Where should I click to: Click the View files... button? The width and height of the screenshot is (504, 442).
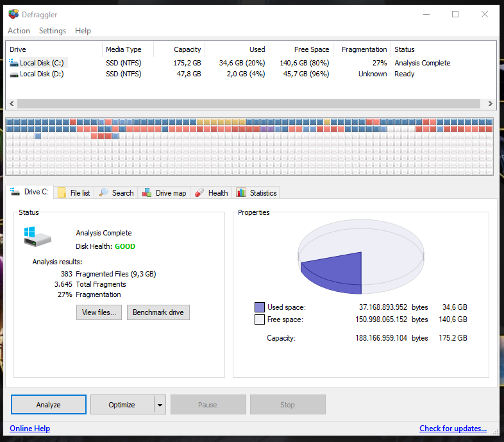(99, 312)
